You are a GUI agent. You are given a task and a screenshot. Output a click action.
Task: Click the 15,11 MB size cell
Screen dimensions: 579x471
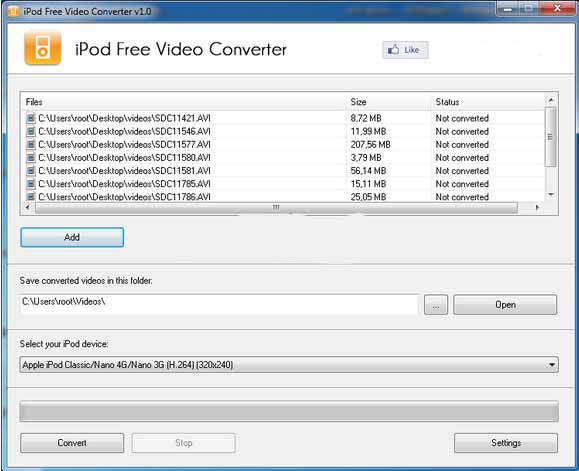(368, 184)
